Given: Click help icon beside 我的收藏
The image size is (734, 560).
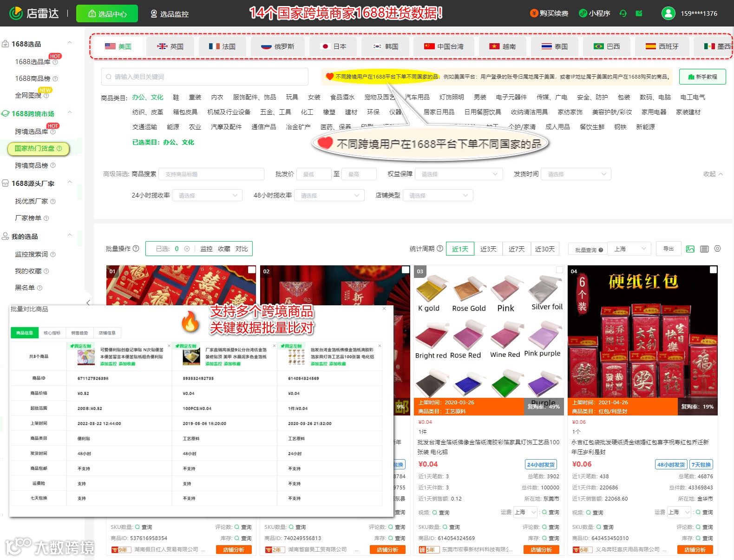Looking at the screenshot, I should (46, 271).
